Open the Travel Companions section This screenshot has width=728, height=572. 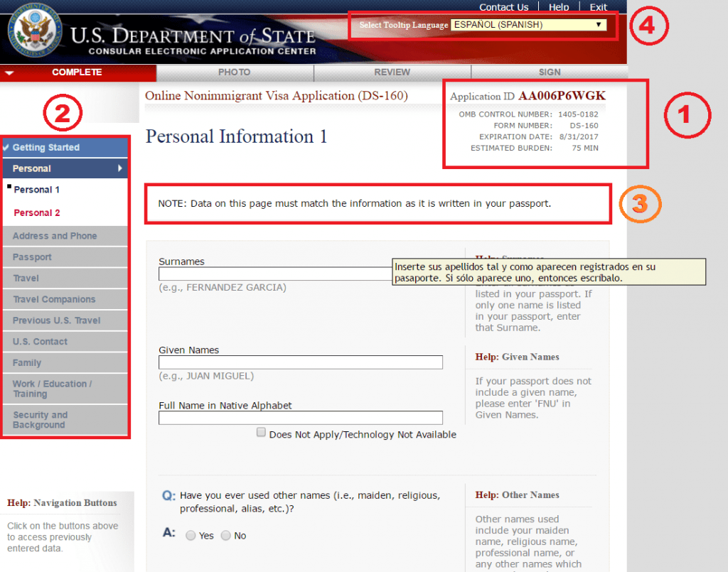tap(65, 299)
